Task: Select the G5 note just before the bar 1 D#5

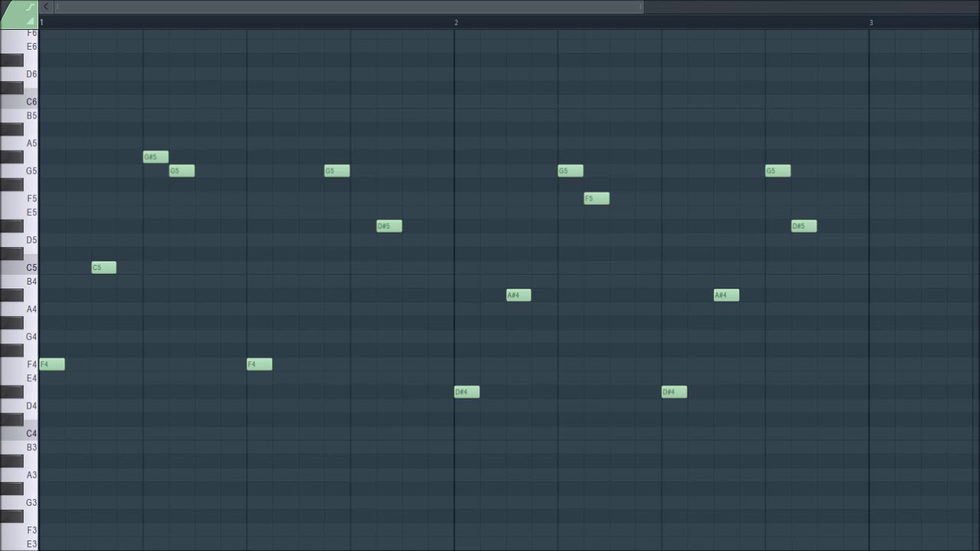Action: pyautogui.click(x=337, y=171)
